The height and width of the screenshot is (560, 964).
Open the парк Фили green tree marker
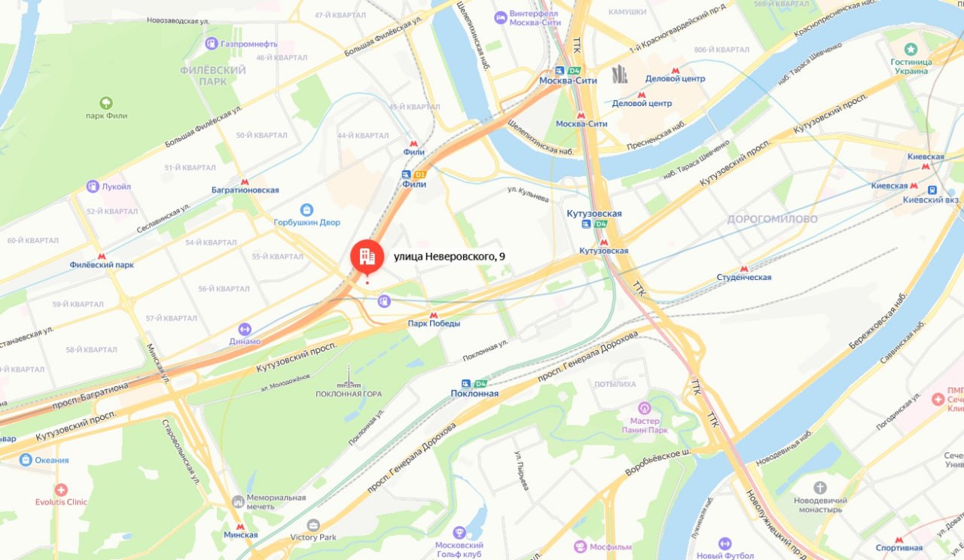pos(106,102)
